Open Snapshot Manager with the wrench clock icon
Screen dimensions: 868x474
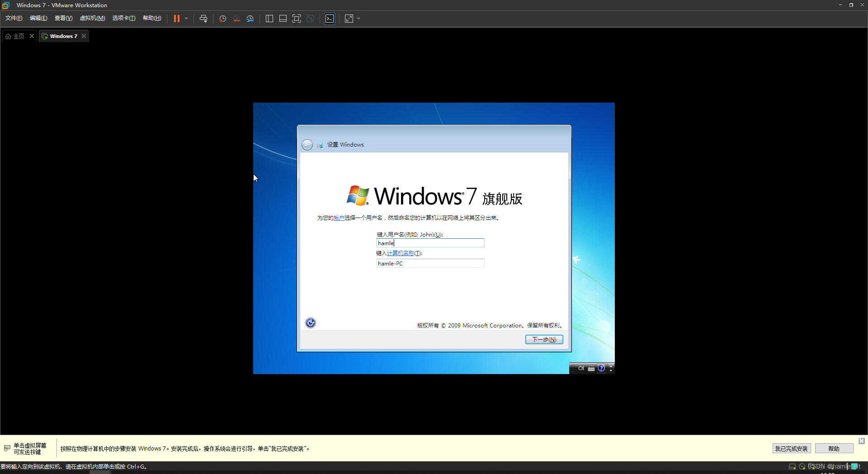(250, 19)
